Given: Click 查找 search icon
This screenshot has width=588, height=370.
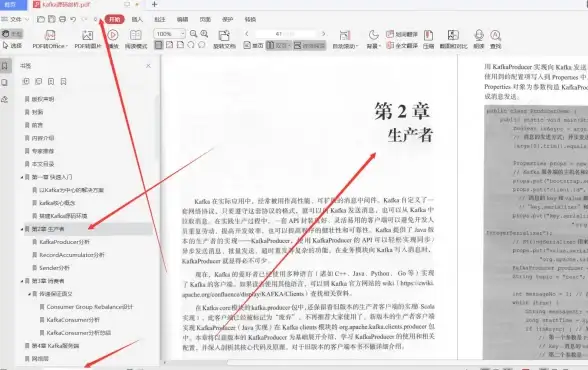Looking at the screenshot, I should coord(495,39).
